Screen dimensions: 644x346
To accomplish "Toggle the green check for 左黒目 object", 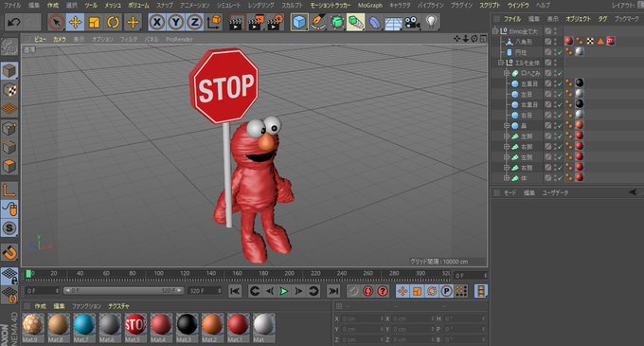I will pos(560,83).
